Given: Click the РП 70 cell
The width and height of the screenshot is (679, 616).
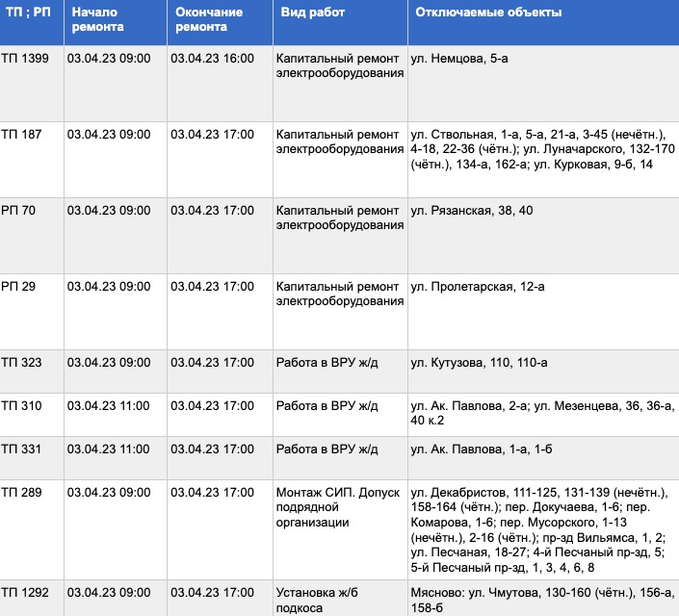Looking at the screenshot, I should tap(18, 211).
